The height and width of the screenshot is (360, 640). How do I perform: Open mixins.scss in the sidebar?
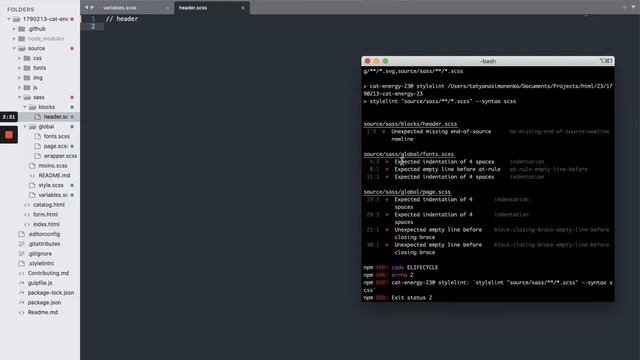53,166
